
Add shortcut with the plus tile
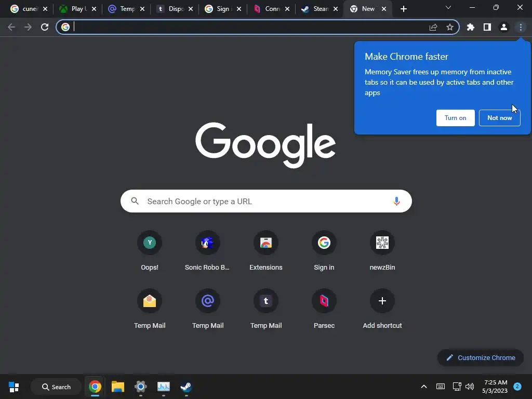click(x=382, y=309)
